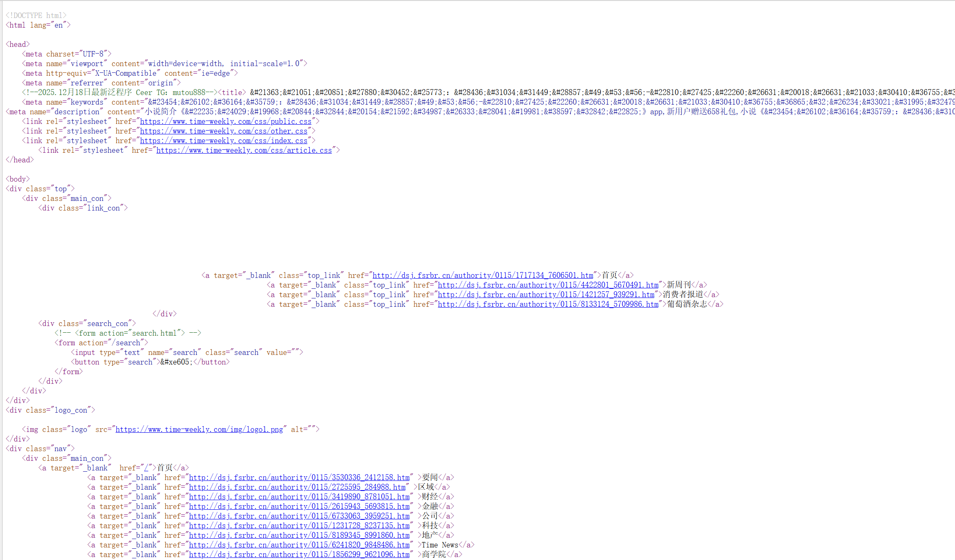Open the 6733063_3959251.htm link for 公司
This screenshot has width=955, height=560.
click(x=299, y=516)
